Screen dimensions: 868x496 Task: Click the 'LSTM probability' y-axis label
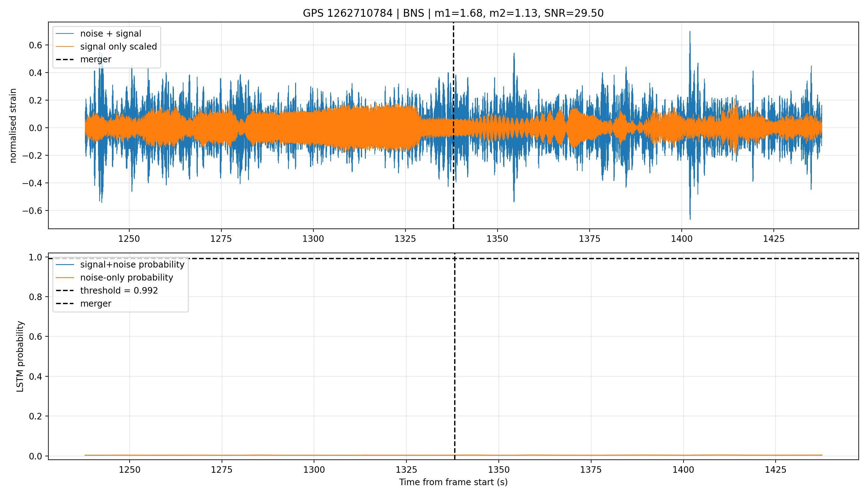pyautogui.click(x=20, y=357)
